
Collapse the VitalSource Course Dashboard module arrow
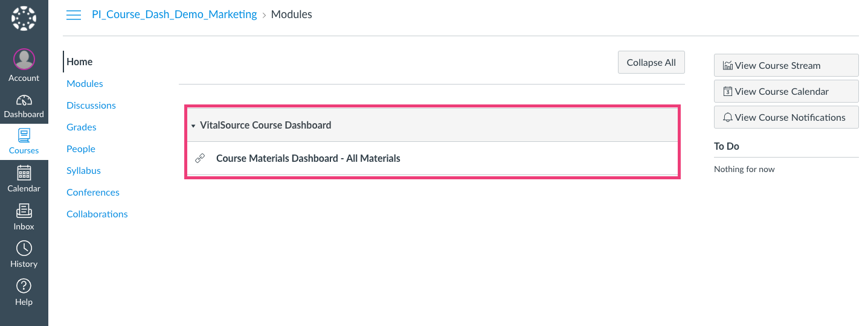click(193, 126)
